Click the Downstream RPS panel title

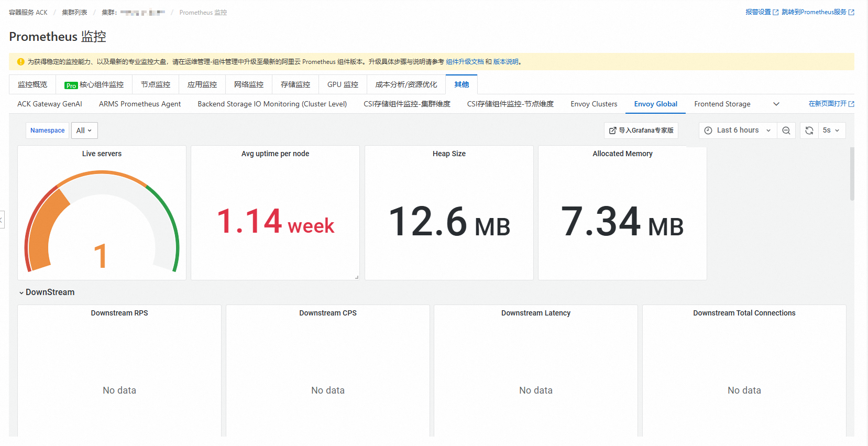(x=119, y=313)
